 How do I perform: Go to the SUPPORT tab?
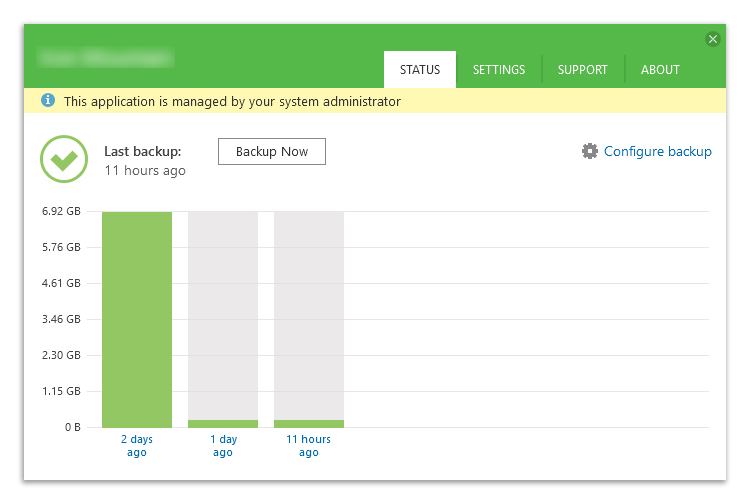point(583,70)
